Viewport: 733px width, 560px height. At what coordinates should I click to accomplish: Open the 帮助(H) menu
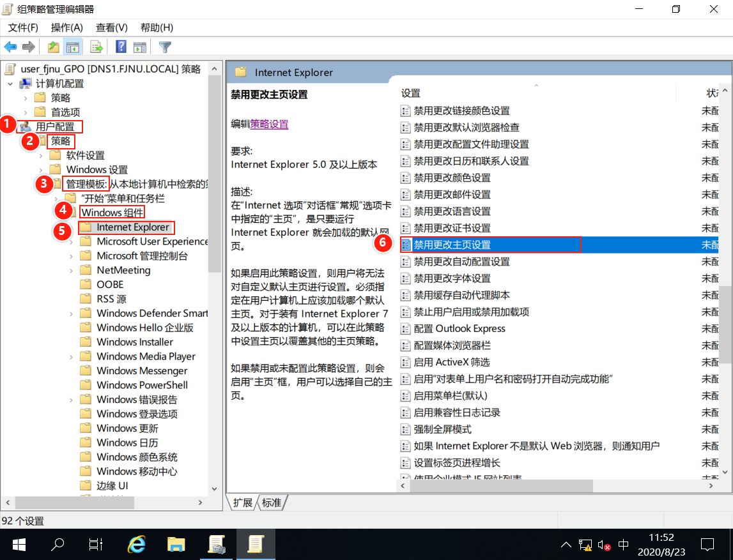tap(157, 27)
